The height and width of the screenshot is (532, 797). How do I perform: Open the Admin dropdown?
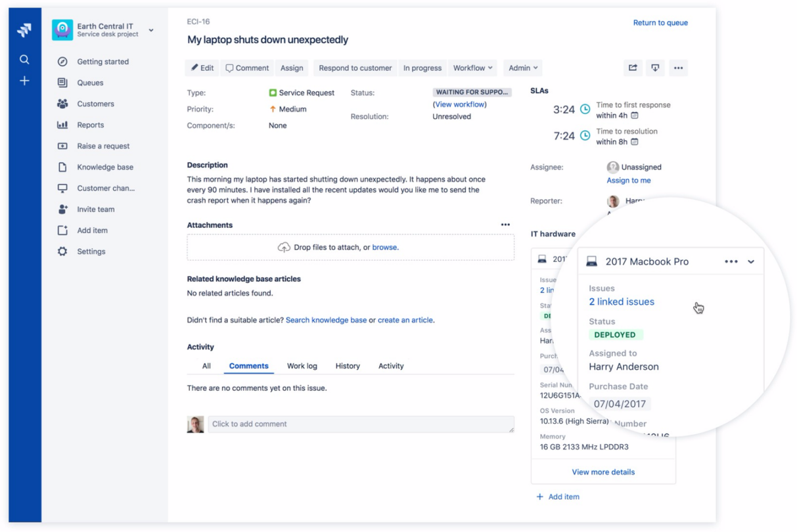tap(523, 68)
